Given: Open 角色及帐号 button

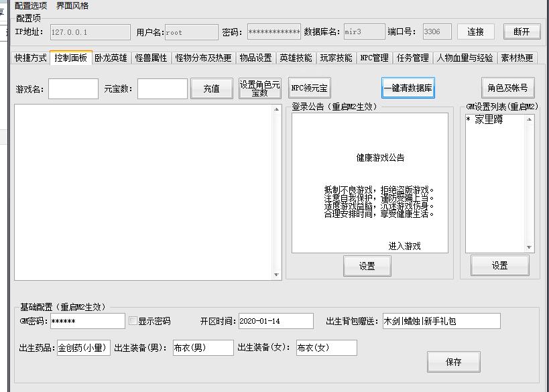Looking at the screenshot, I should tap(507, 88).
